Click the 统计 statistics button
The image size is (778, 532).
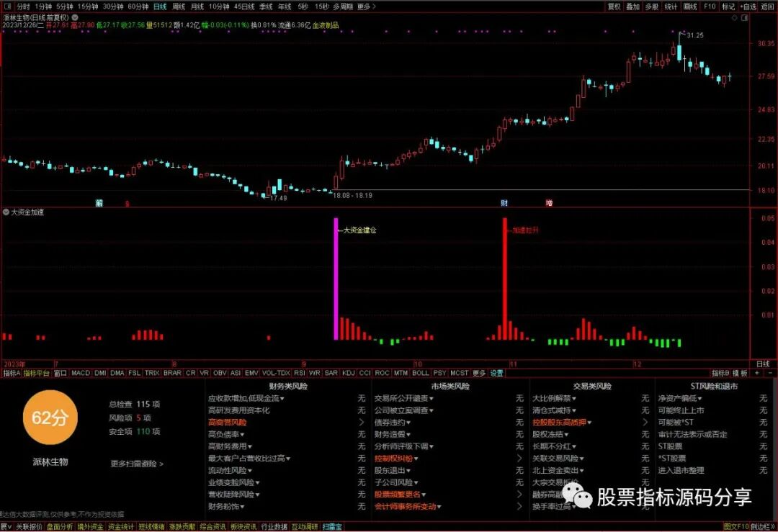pyautogui.click(x=671, y=6)
